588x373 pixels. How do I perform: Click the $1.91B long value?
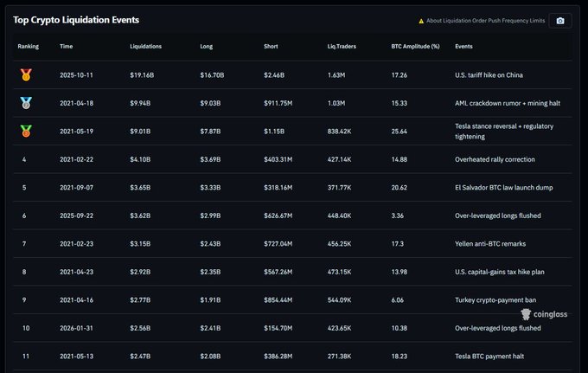(210, 300)
